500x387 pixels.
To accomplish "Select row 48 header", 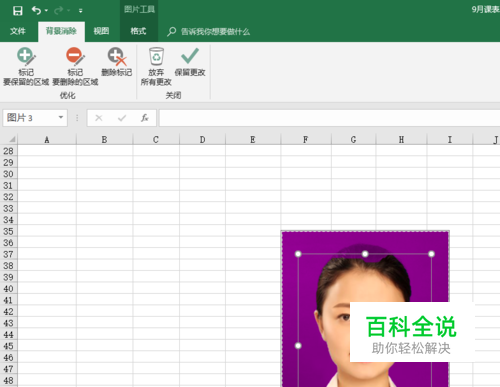I will click(x=9, y=380).
